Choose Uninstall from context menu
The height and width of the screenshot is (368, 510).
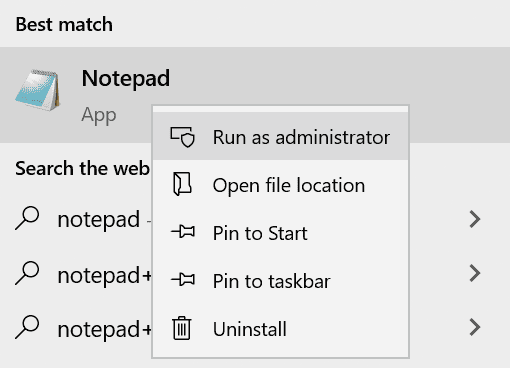[x=281, y=329]
